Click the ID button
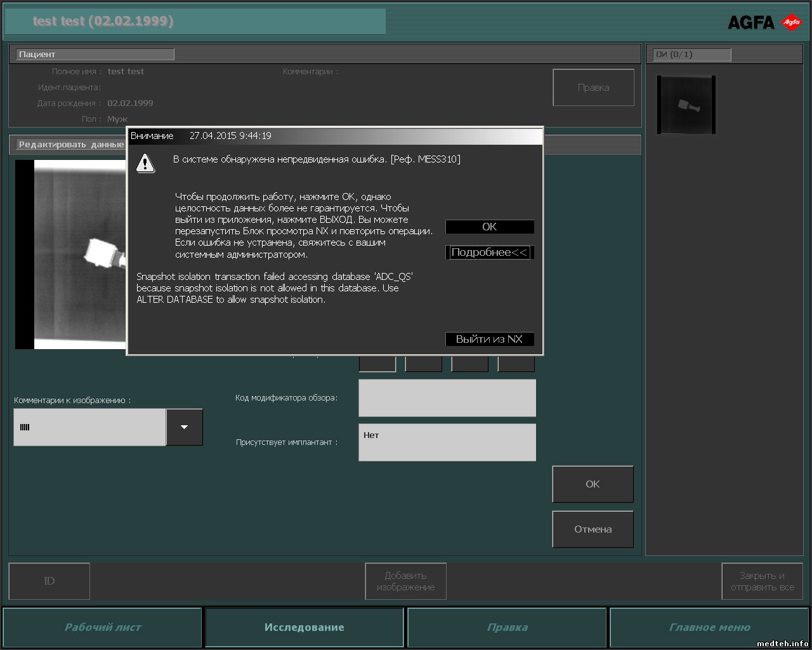 point(49,581)
